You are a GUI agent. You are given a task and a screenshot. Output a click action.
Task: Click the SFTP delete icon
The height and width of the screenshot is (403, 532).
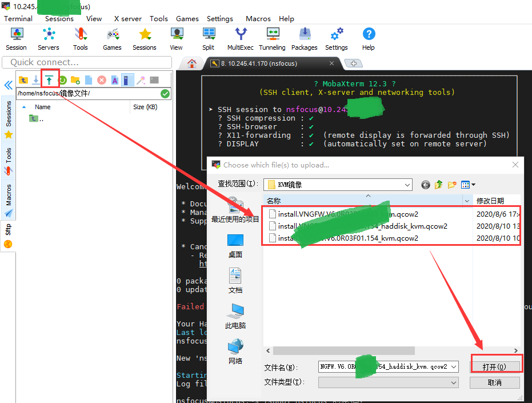pos(102,80)
